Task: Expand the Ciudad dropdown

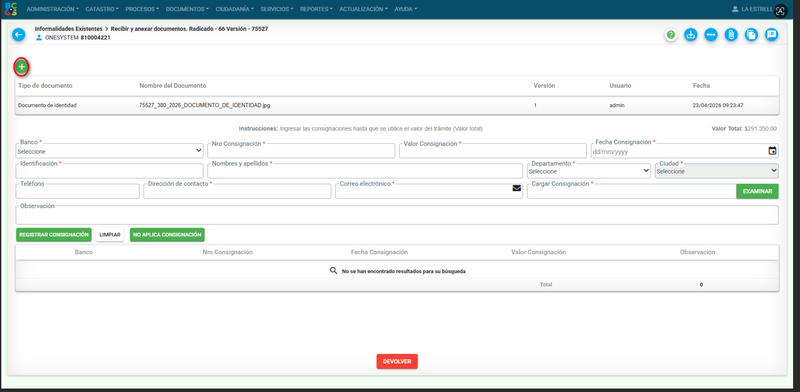Action: 717,172
